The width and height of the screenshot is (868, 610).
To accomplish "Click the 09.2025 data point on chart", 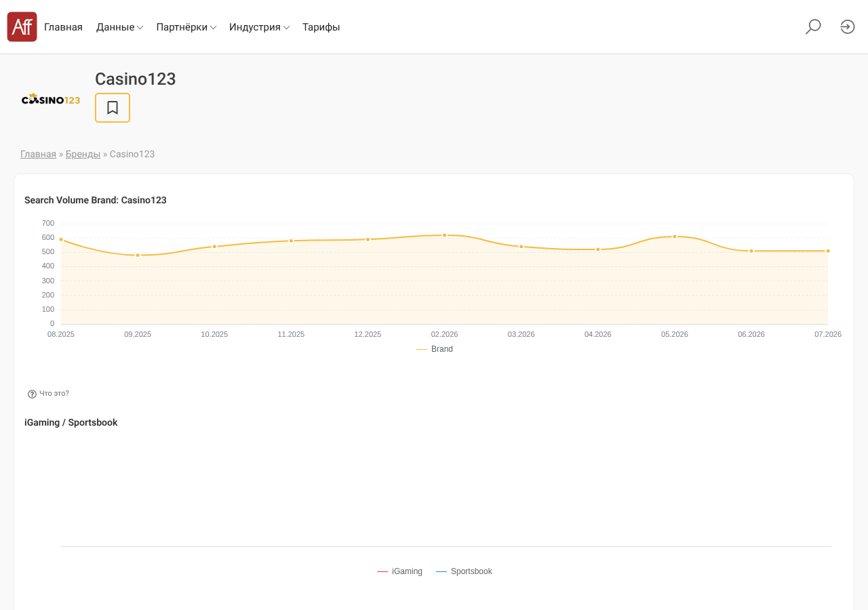I will [x=138, y=255].
